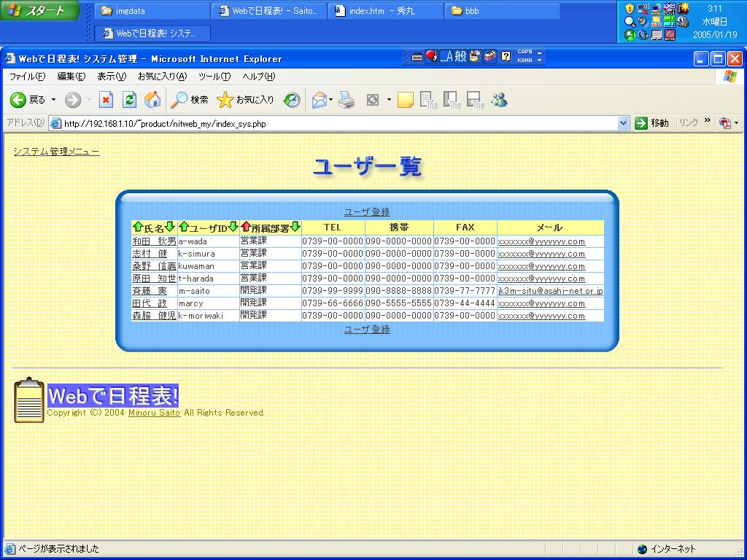The image size is (747, 560).
Task: Expand the Mail button dropdown arrow
Action: (331, 100)
